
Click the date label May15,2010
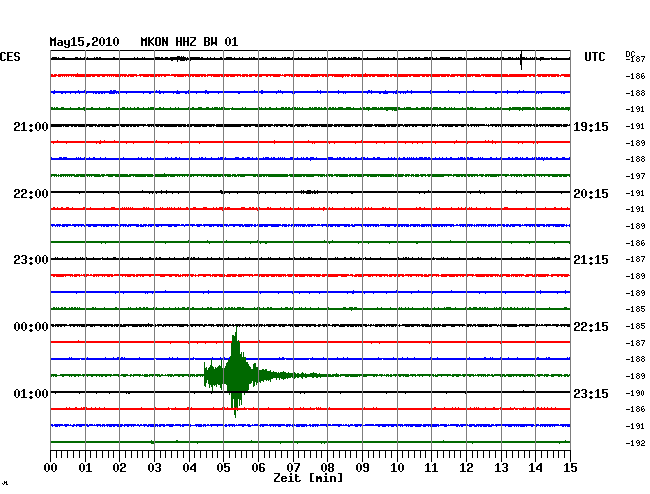(x=84, y=42)
